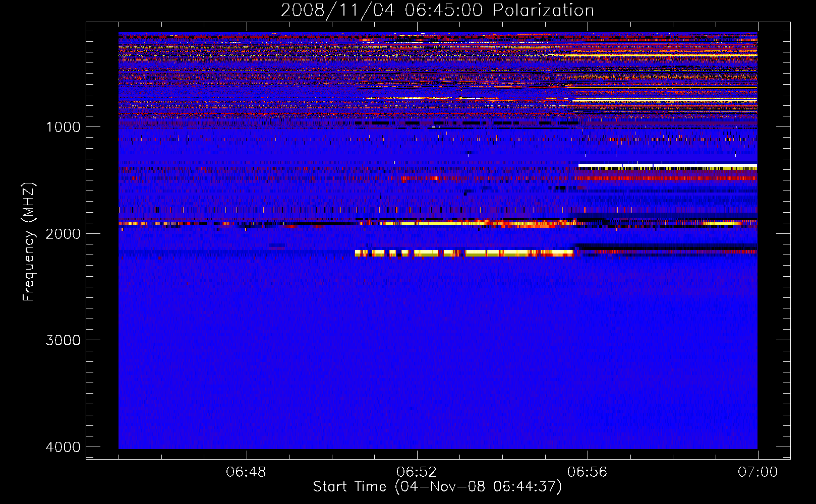Click the 07:00 time tick label
Viewport: 816px width, 504px height.
click(x=757, y=472)
